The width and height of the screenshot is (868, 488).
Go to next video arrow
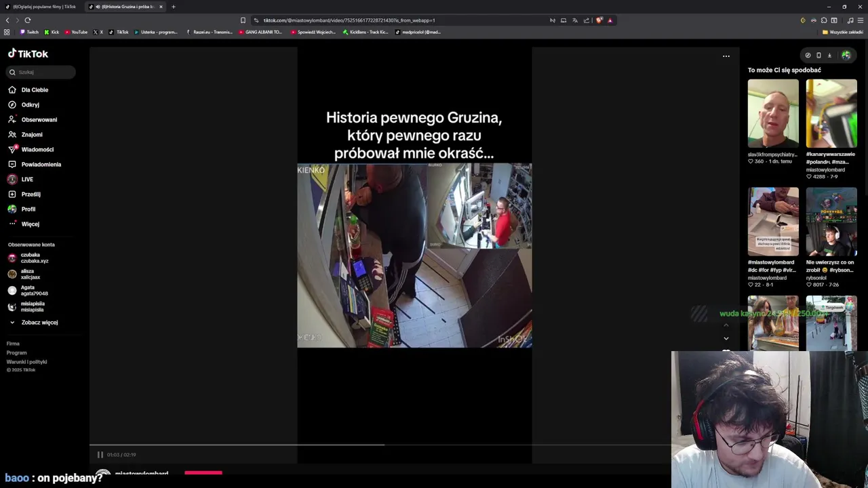[x=726, y=338]
